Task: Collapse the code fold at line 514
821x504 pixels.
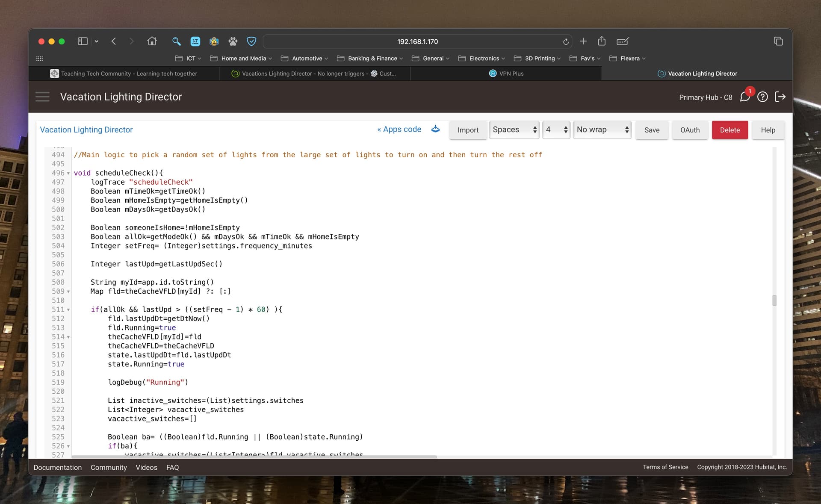Action: (68, 337)
